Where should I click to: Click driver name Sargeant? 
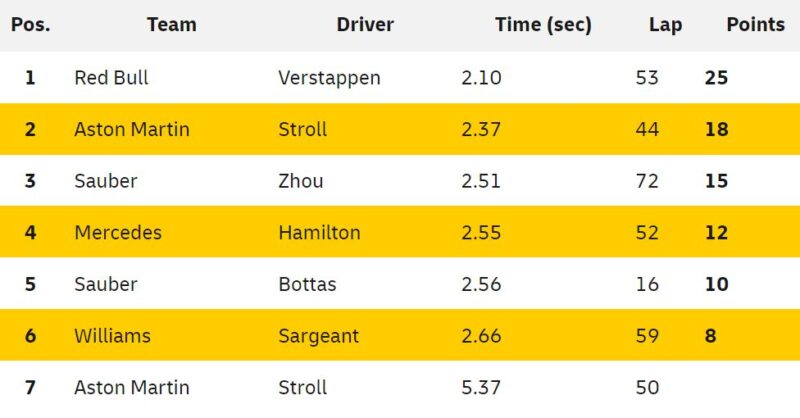[319, 336]
